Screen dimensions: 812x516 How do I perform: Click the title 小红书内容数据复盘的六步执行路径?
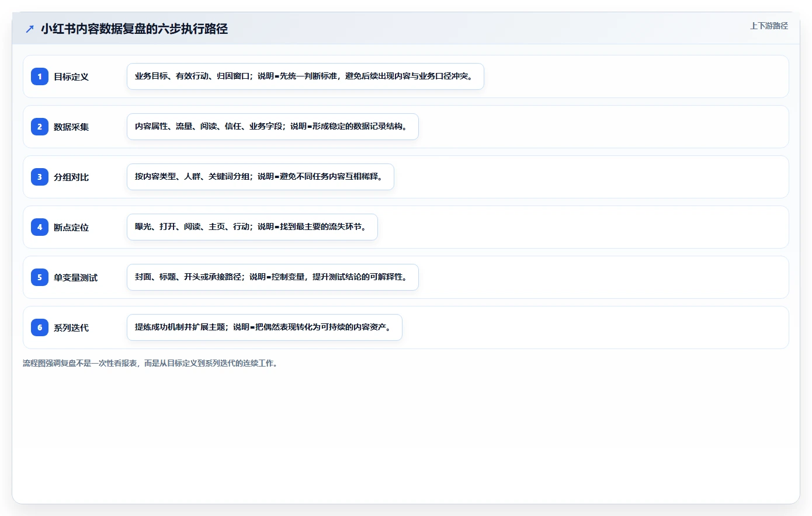pyautogui.click(x=134, y=29)
